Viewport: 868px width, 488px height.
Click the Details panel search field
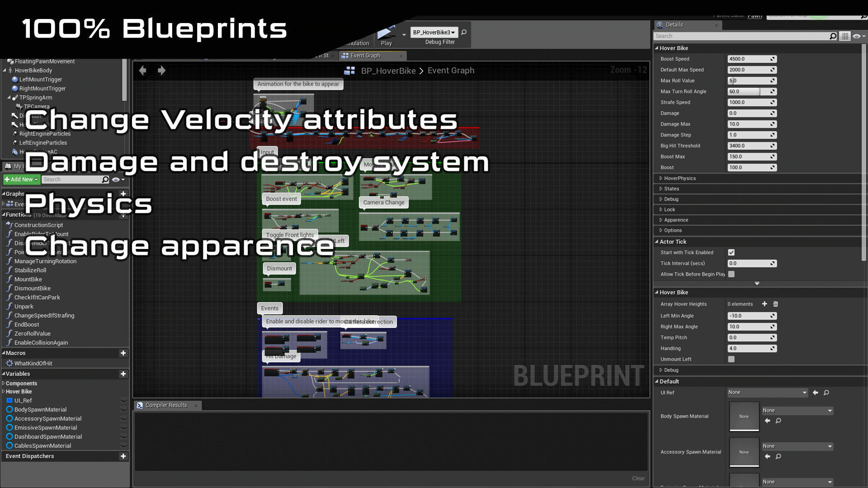(741, 36)
